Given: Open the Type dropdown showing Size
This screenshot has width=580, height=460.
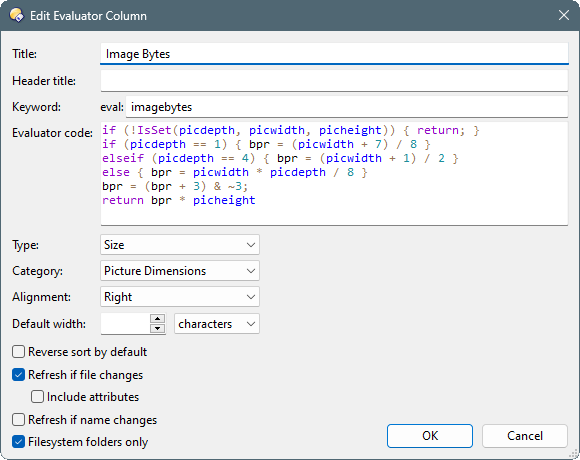Looking at the screenshot, I should [180, 245].
